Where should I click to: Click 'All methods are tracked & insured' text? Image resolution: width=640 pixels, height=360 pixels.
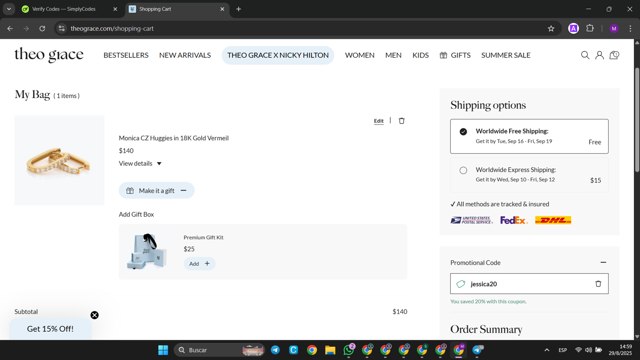coord(500,204)
